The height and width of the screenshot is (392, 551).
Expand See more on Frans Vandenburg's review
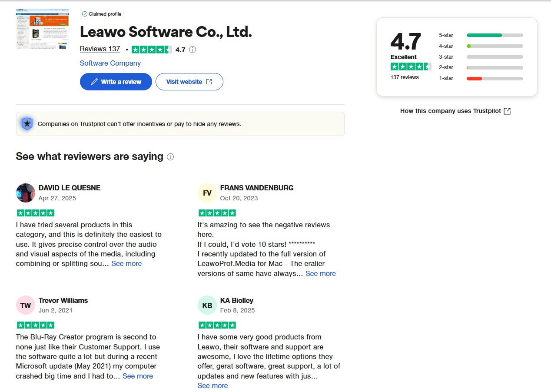(321, 273)
